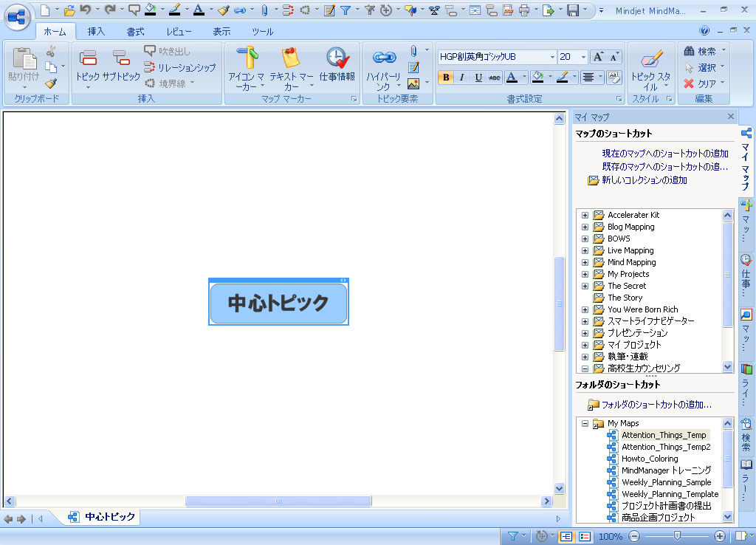The image size is (756, 545).
Task: Click フォルダのショートカットの追加 link
Action: [656, 405]
